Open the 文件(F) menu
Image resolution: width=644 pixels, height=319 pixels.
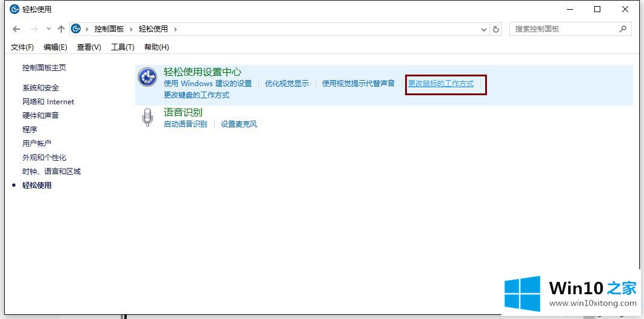coord(22,47)
